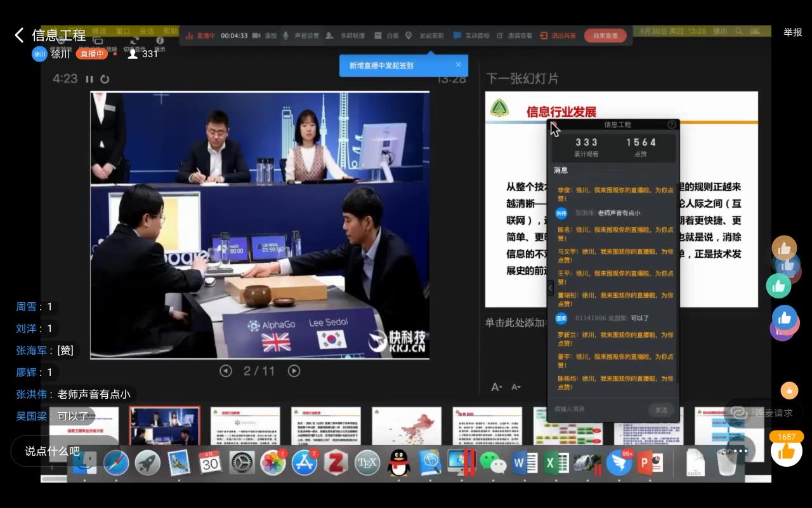Screen dimensions: 812x508
Task: Open WeChat in the Dock
Action: [493, 463]
